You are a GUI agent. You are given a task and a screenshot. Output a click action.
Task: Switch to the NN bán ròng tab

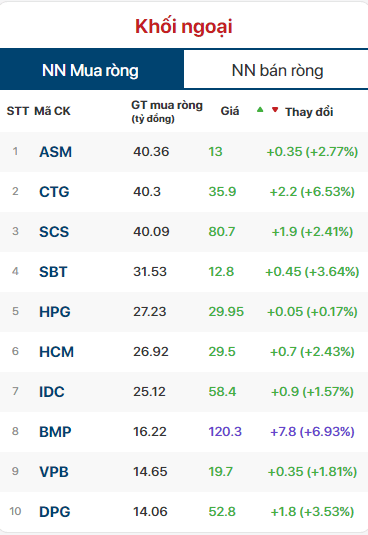[x=276, y=70]
